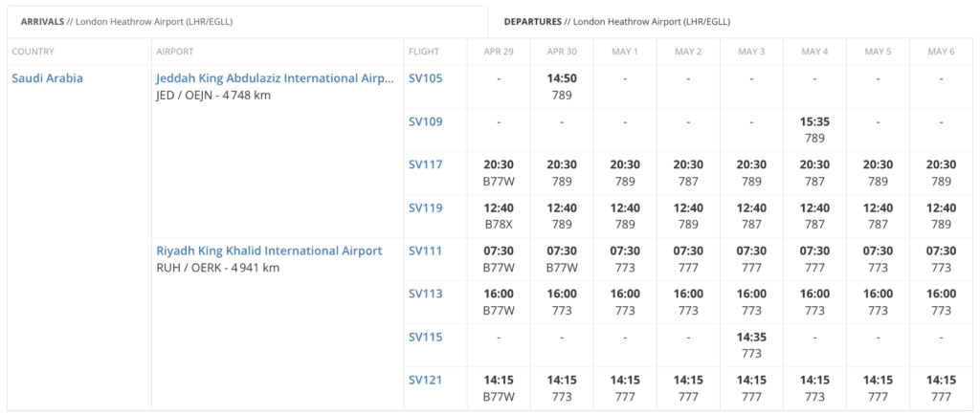Open Riyadh King Khalid International Airport link

[x=269, y=251]
